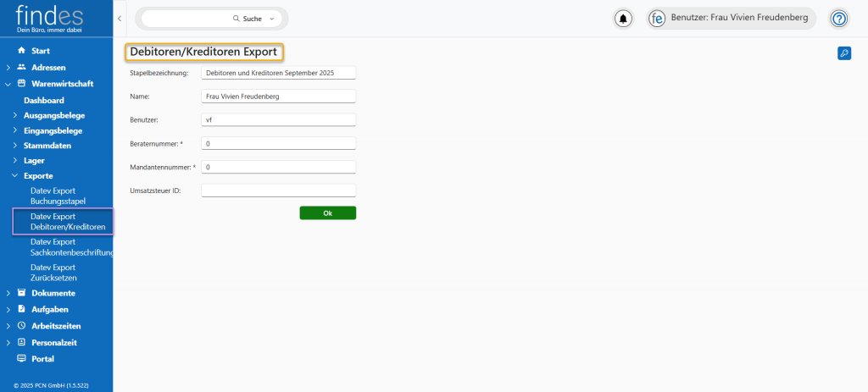Image resolution: width=868 pixels, height=392 pixels.
Task: Click the magnifier icon in search
Action: 236,19
